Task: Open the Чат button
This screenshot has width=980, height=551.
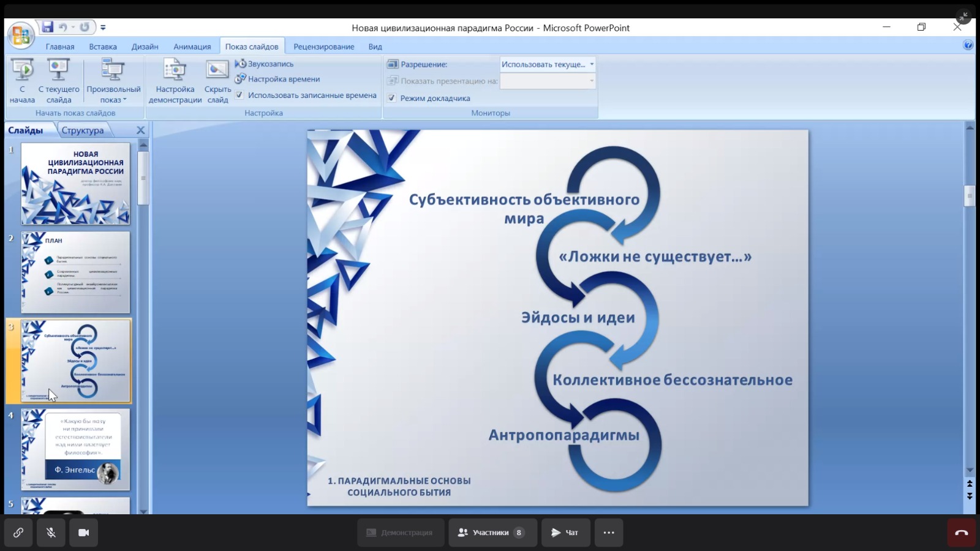Action: [565, 533]
